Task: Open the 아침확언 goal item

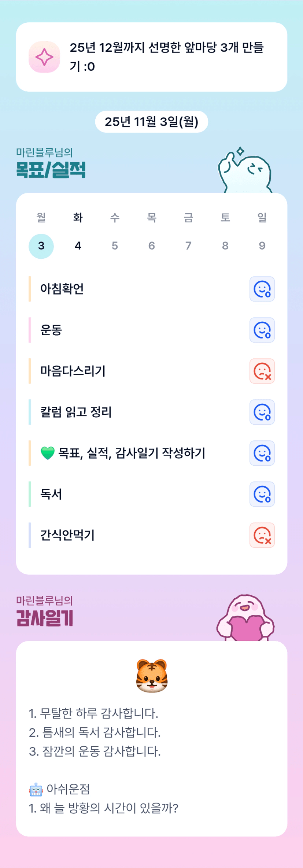Action: click(x=62, y=289)
